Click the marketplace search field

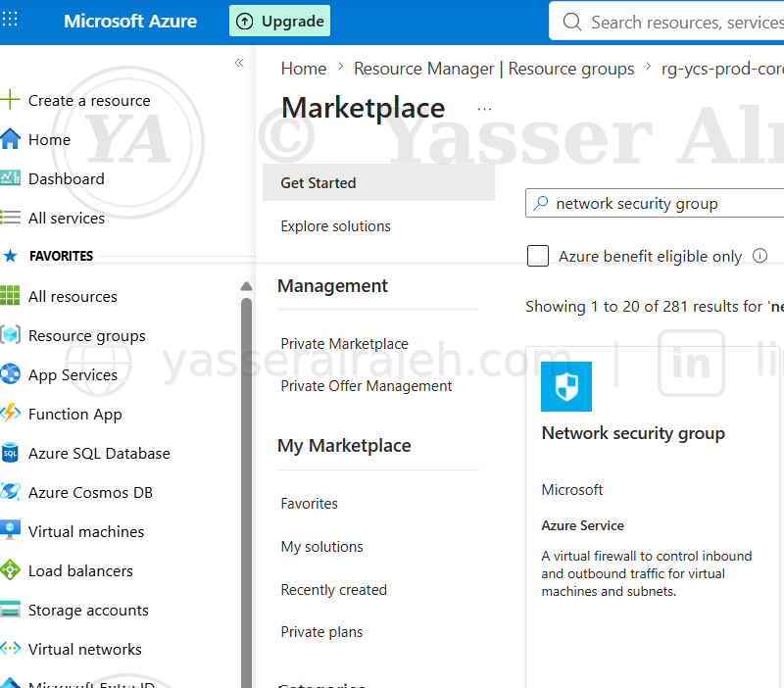point(655,203)
